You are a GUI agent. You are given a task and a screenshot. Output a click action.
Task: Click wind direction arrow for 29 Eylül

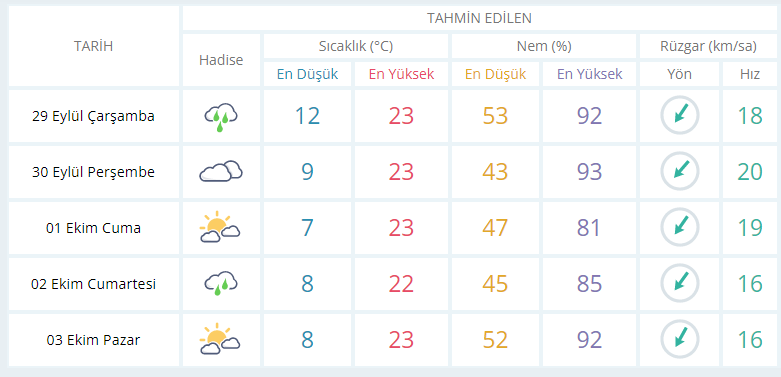[680, 116]
